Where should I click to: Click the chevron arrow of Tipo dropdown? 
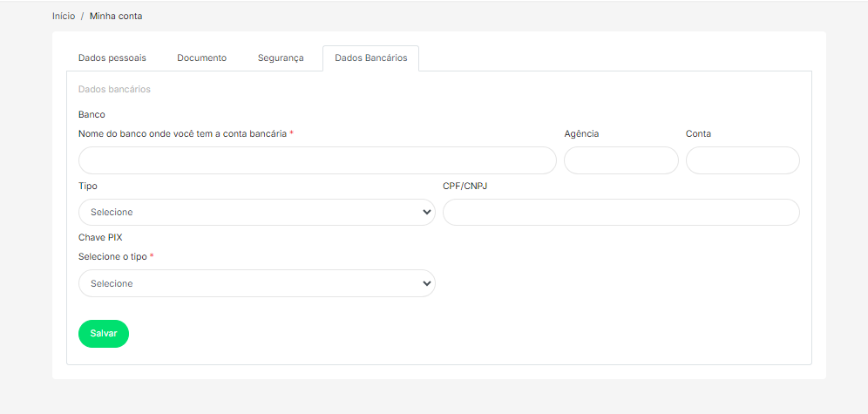click(426, 212)
